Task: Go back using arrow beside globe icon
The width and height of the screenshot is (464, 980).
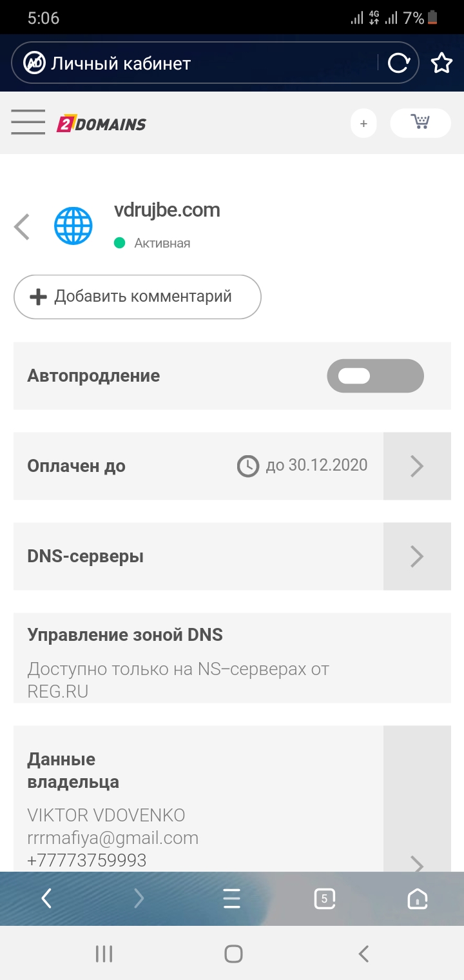Action: click(x=22, y=227)
